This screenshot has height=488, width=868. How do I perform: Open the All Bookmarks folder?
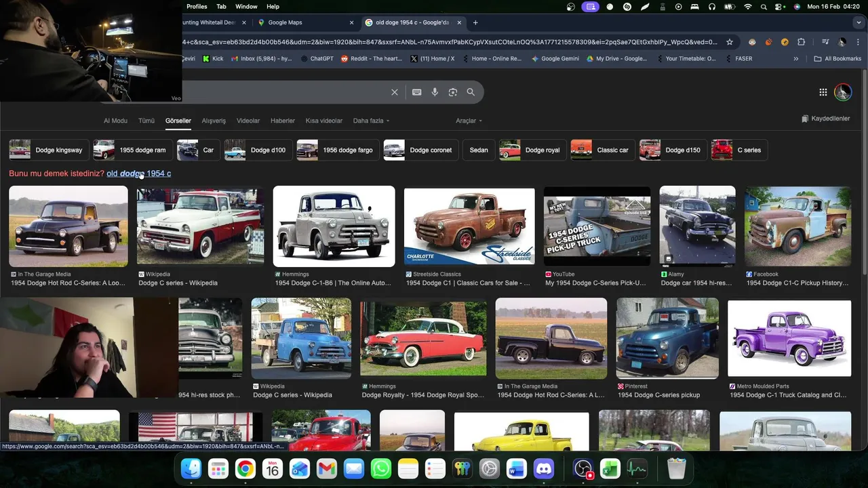837,59
